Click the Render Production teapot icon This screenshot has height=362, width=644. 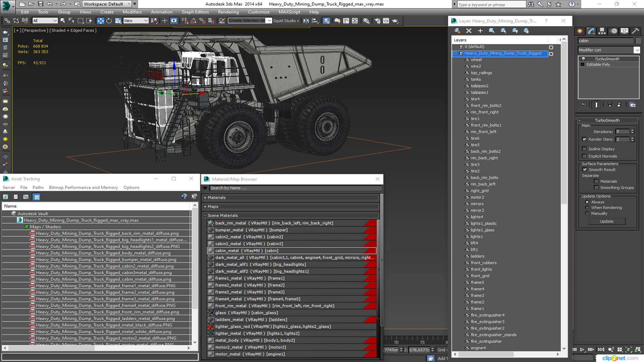pos(395,21)
